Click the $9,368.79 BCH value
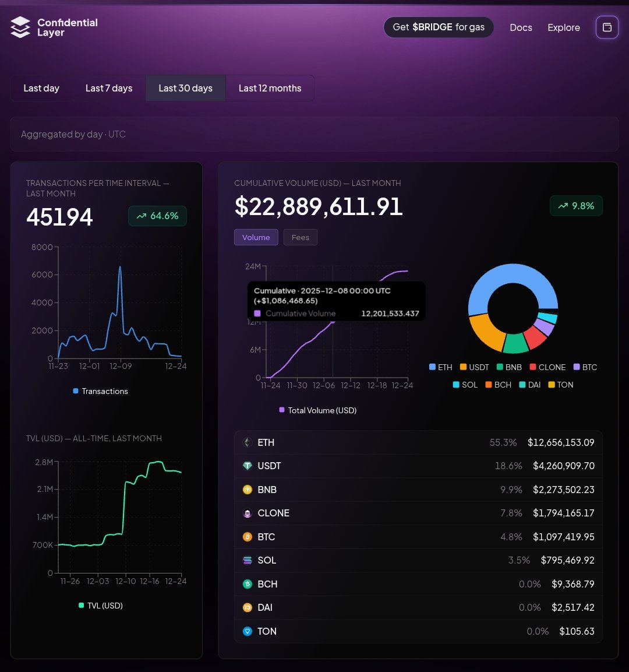629x672 pixels. point(573,584)
